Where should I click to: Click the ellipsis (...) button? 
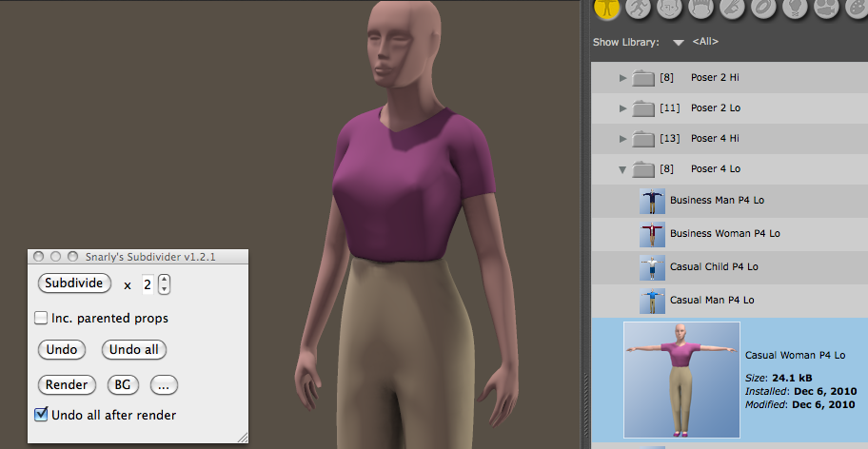(x=164, y=385)
